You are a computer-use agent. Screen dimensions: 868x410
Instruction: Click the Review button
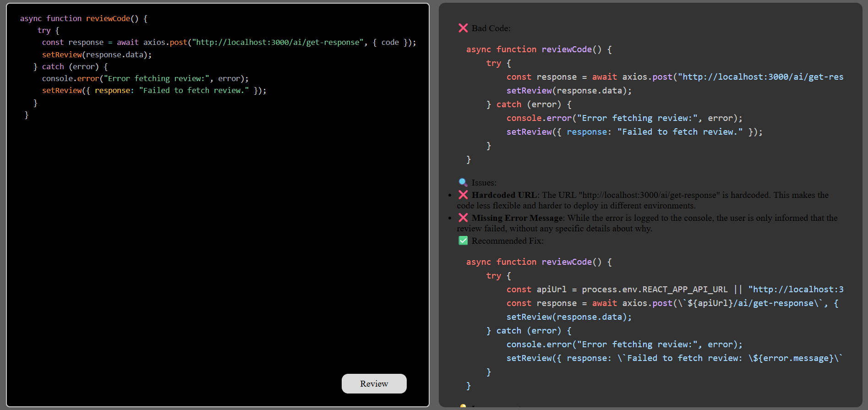pos(374,383)
